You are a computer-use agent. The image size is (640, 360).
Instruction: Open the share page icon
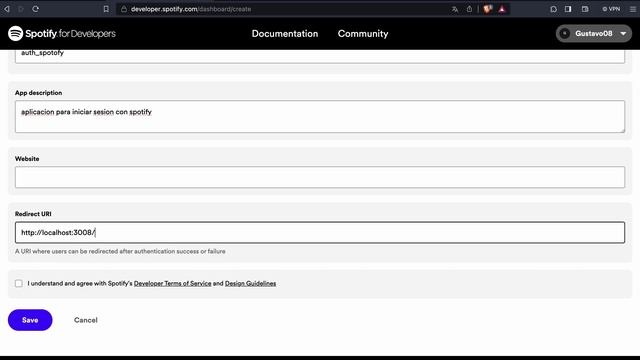(x=469, y=9)
